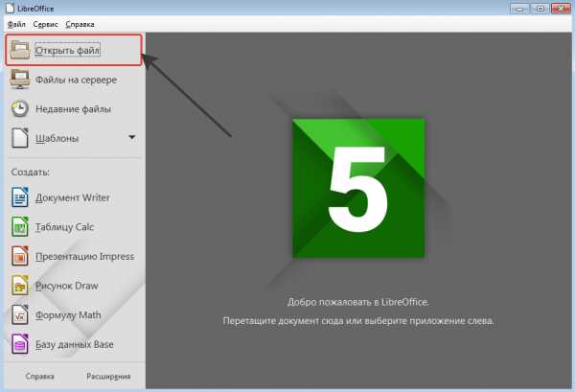The height and width of the screenshot is (392, 575).
Task: Click the Calc spreadsheet icon
Action: 20,226
